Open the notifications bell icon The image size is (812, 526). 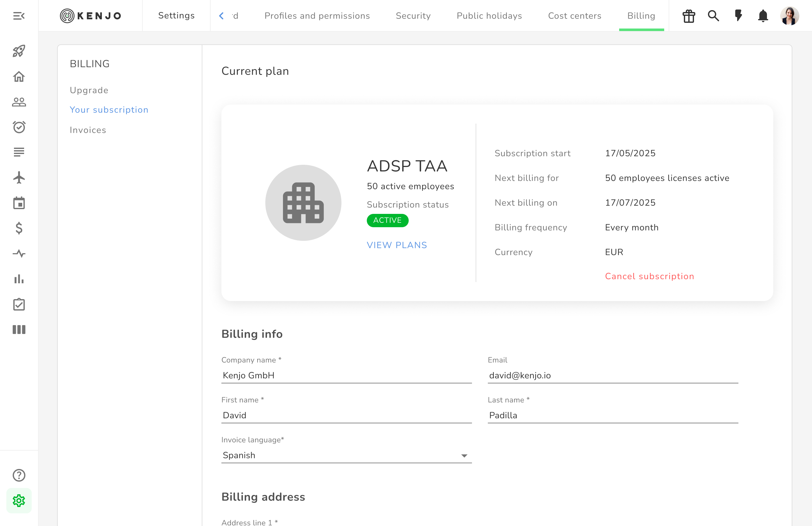click(x=763, y=16)
